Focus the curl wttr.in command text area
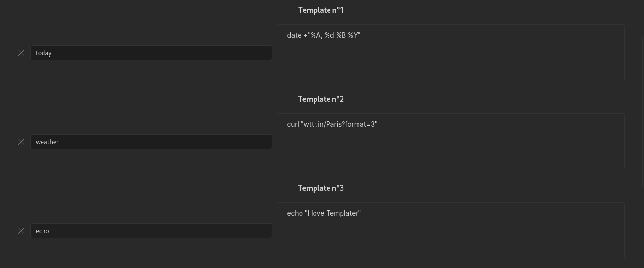This screenshot has width=644, height=268. pyautogui.click(x=450, y=147)
